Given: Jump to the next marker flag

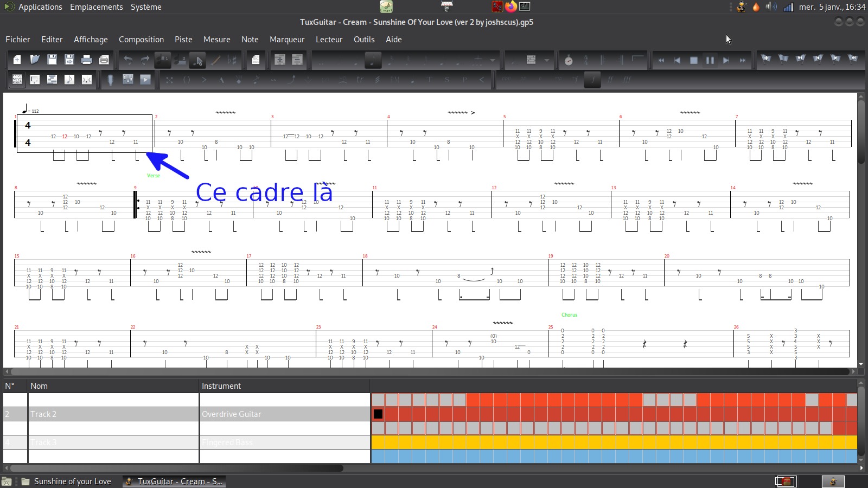Looking at the screenshot, I should [x=835, y=59].
